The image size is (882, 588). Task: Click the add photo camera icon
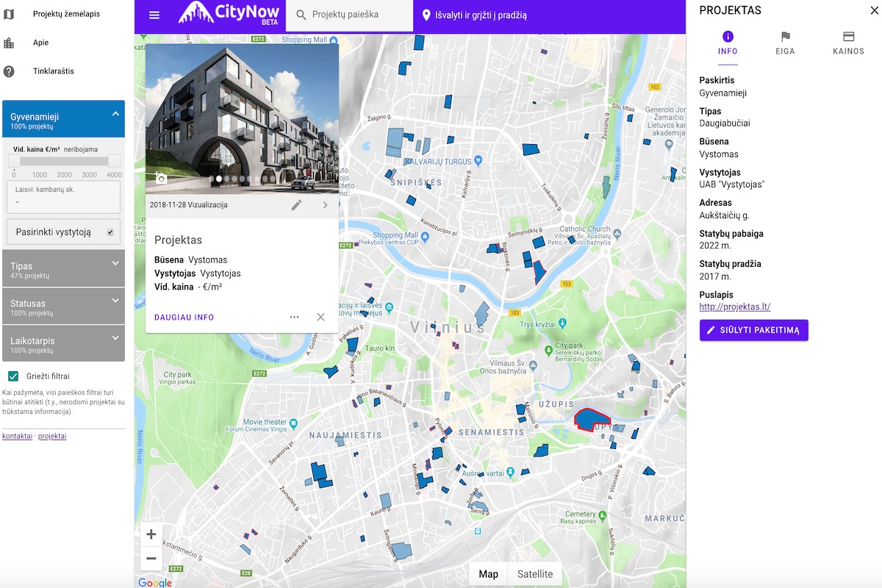(160, 177)
